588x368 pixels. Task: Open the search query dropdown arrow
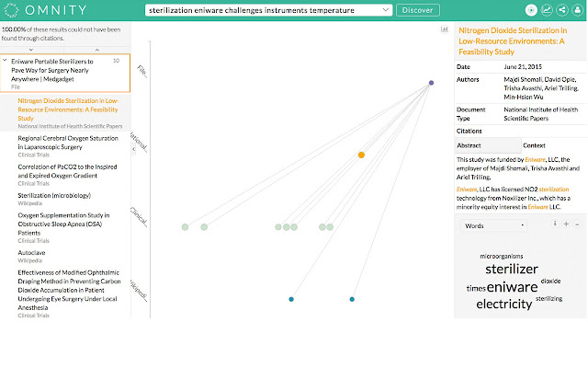(386, 10)
